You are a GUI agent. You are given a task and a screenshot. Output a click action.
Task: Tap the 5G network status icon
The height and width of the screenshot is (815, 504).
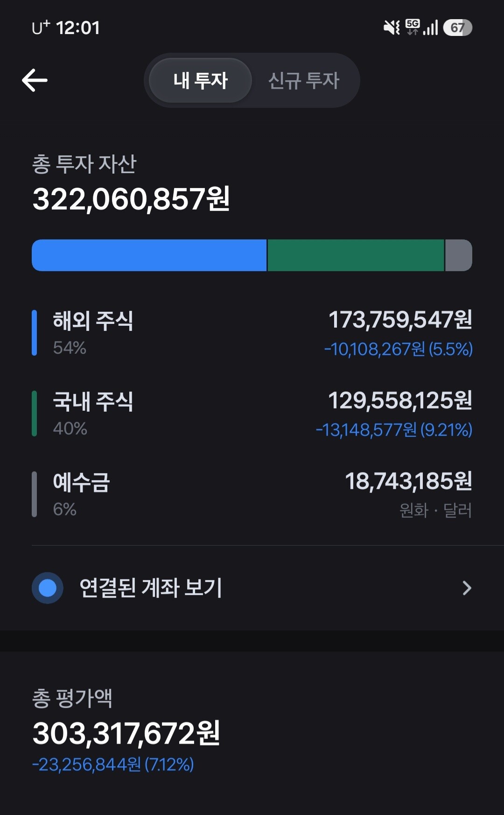pos(413,27)
